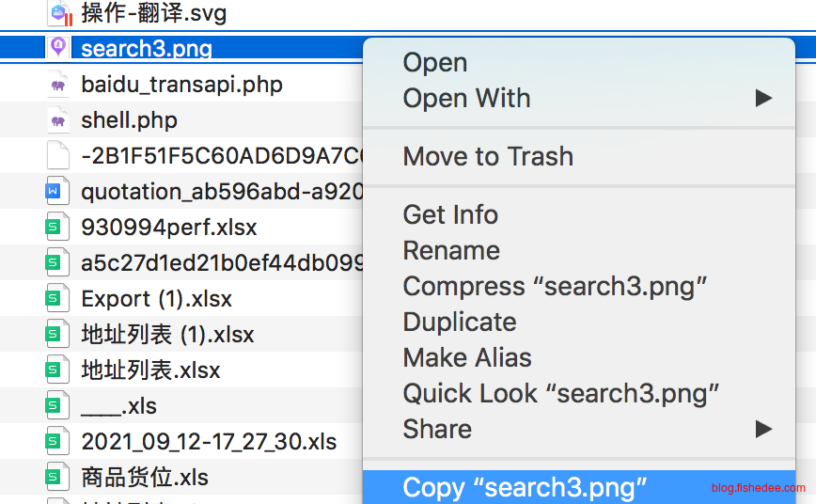Expand the Open With submenu arrow
The height and width of the screenshot is (504, 816).
click(762, 98)
